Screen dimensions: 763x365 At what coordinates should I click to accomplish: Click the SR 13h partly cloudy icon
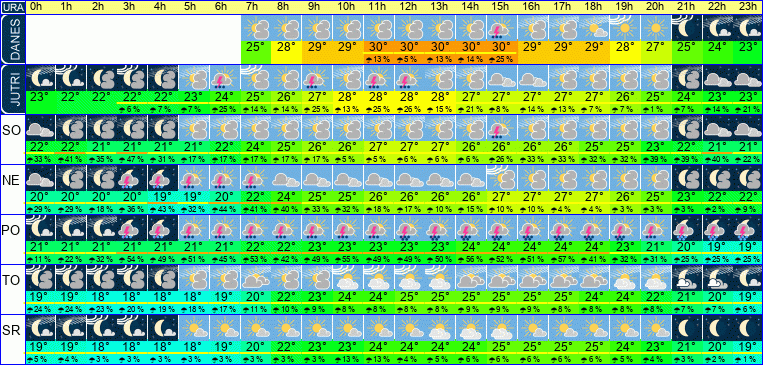pyautogui.click(x=439, y=328)
